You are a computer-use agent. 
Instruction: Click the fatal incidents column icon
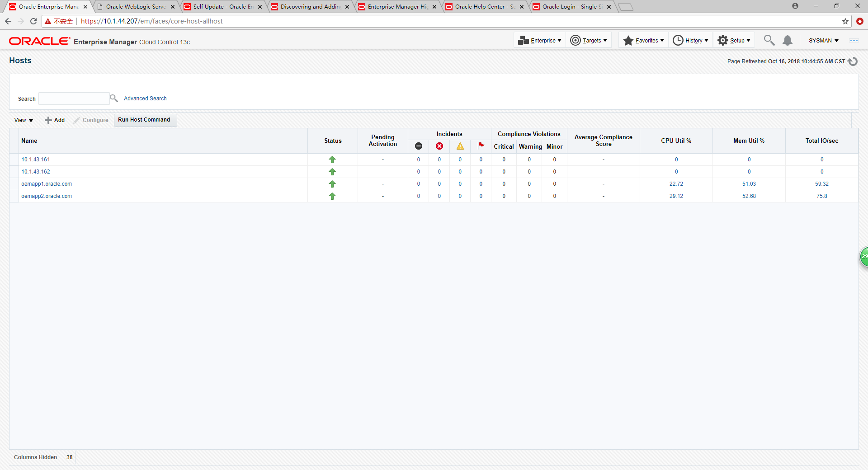[x=418, y=146]
